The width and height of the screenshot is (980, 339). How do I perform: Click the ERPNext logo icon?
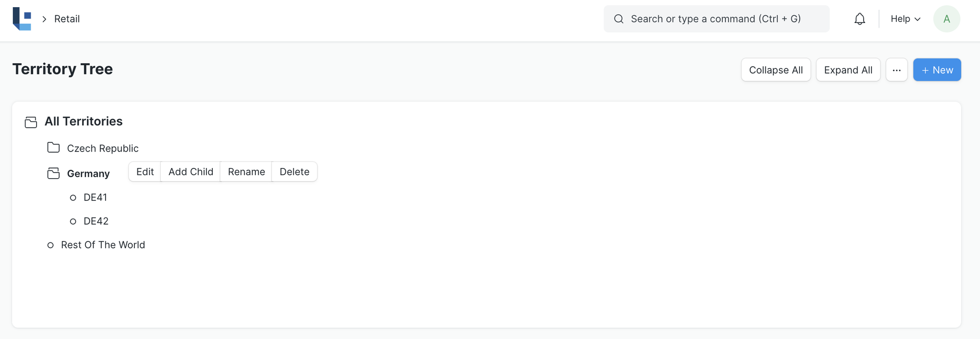(22, 19)
